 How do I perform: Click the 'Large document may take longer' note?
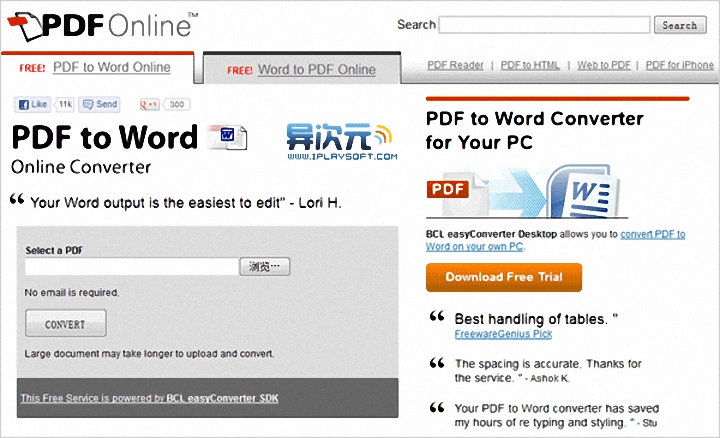[x=149, y=354]
